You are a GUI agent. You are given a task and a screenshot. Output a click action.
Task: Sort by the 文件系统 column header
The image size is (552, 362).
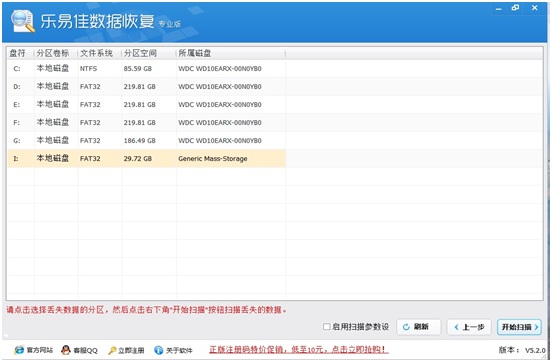(100, 53)
